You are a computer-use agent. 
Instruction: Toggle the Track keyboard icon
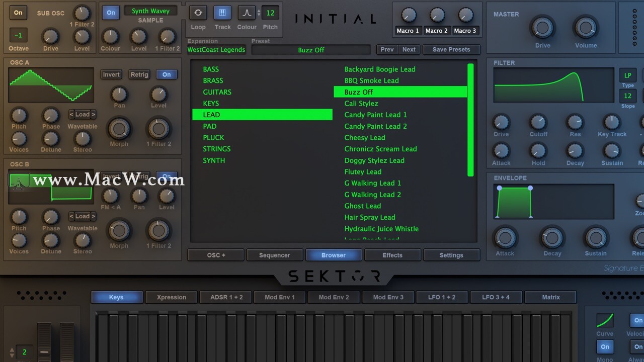[x=222, y=13]
